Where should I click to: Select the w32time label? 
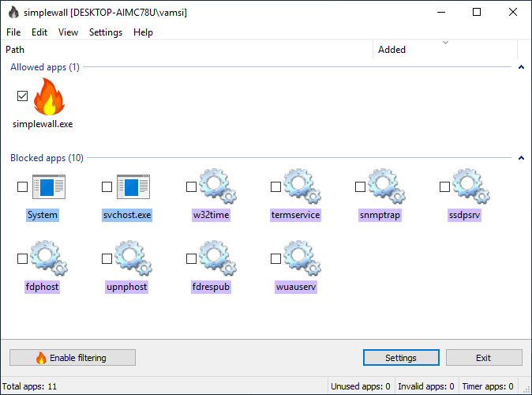[211, 215]
